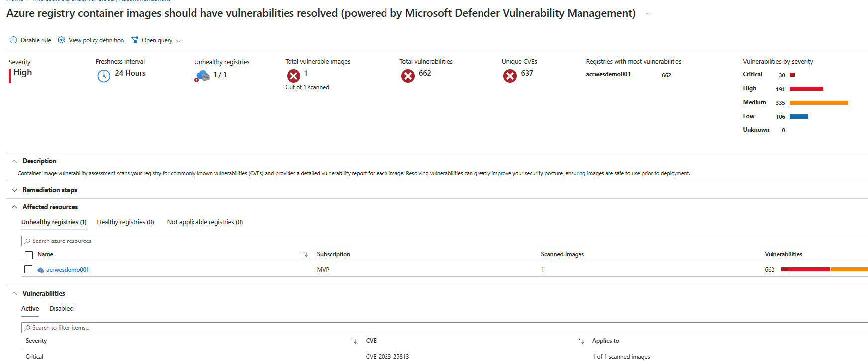Click the Freshness interval clock icon
868x361 pixels.
pyautogui.click(x=104, y=76)
